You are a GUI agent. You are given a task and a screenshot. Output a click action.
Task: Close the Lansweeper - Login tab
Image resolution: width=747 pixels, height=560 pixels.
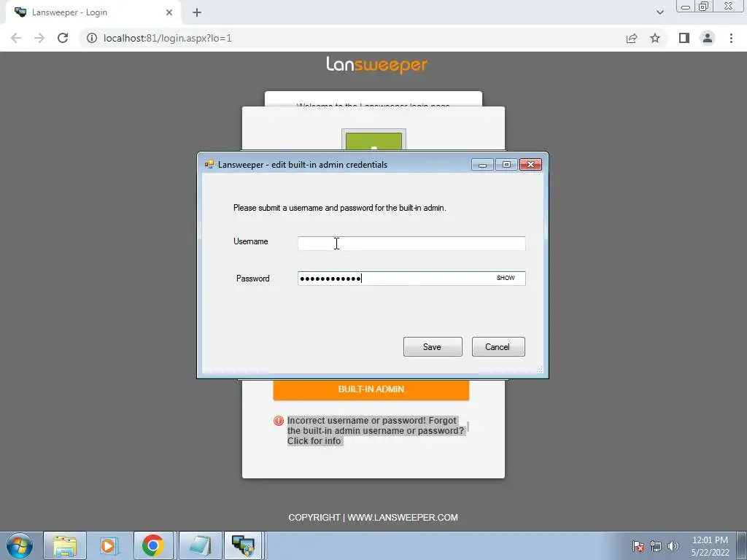pos(169,13)
